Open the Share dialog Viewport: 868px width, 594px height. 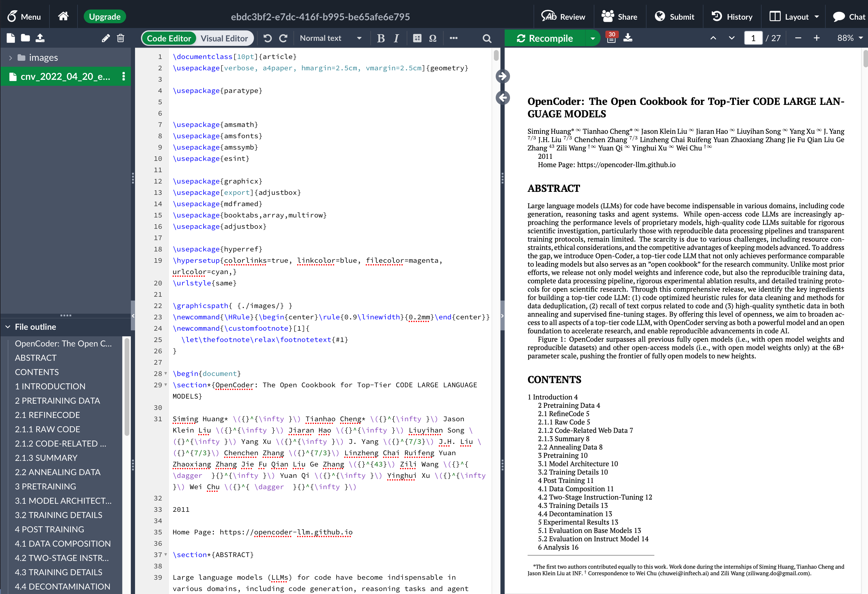(619, 16)
